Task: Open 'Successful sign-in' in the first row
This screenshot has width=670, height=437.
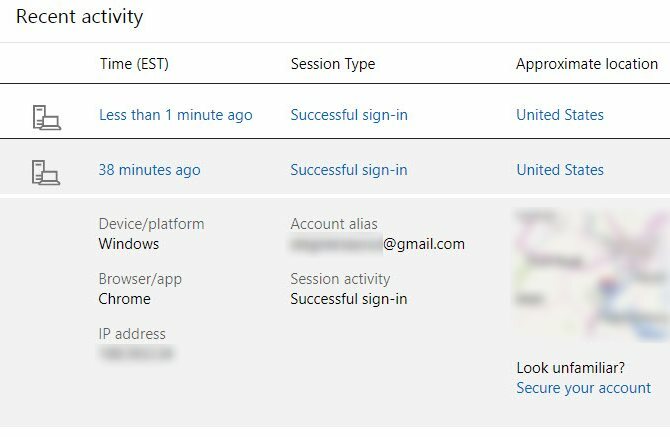Action: pos(349,115)
